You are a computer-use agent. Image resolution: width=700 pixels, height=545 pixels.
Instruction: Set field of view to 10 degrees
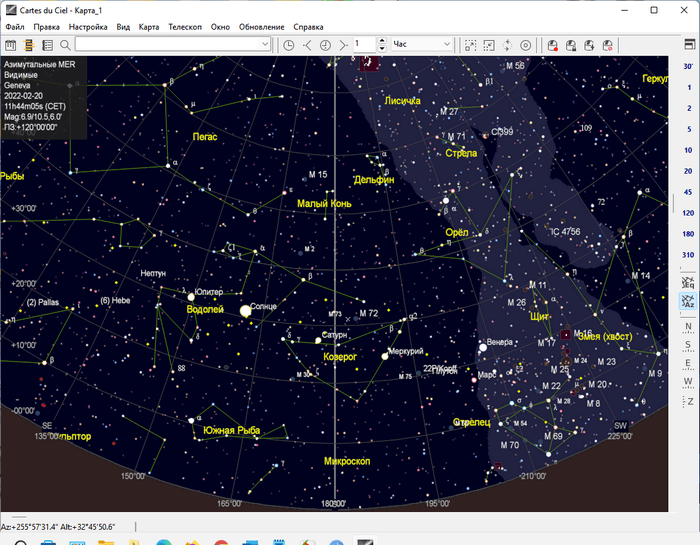point(688,150)
